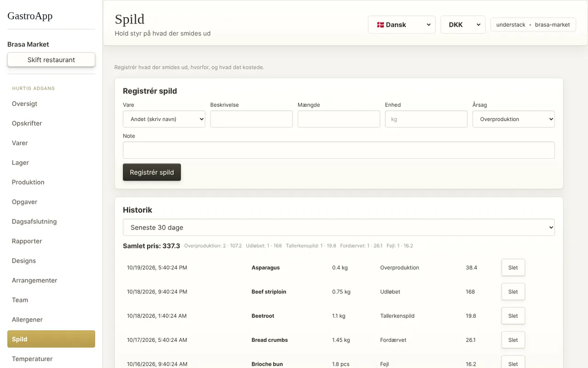Focus the Beskrivelse input field
The width and height of the screenshot is (588, 368).
tap(251, 119)
